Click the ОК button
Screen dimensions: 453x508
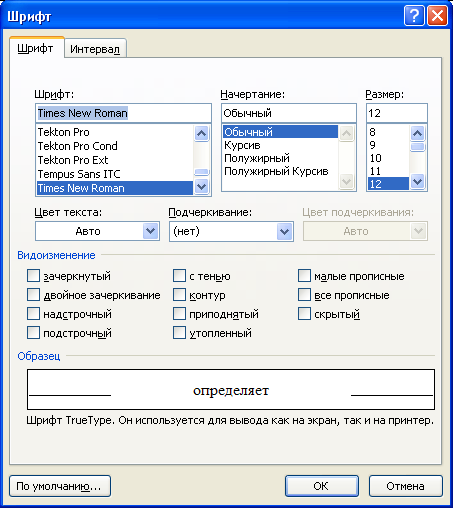click(322, 486)
